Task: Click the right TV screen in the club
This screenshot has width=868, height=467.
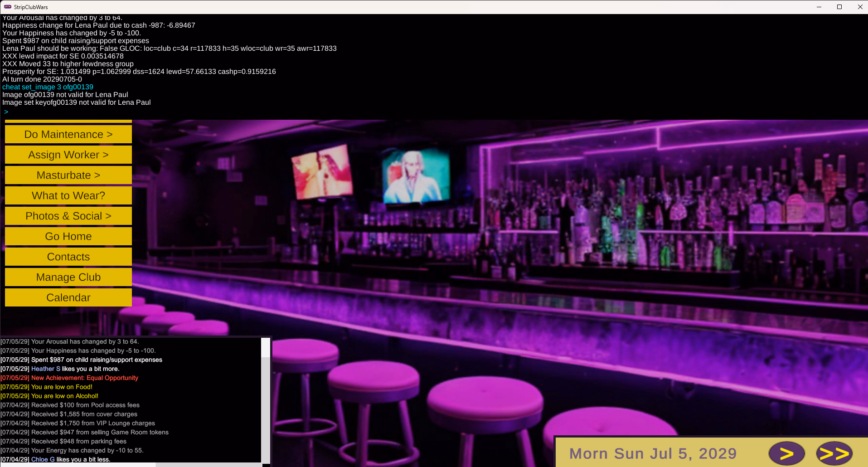Action: (x=416, y=176)
